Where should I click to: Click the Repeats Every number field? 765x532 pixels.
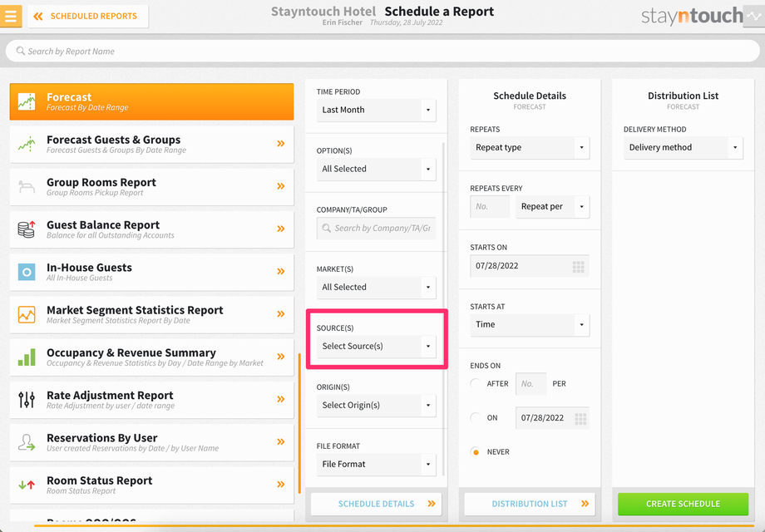click(490, 207)
